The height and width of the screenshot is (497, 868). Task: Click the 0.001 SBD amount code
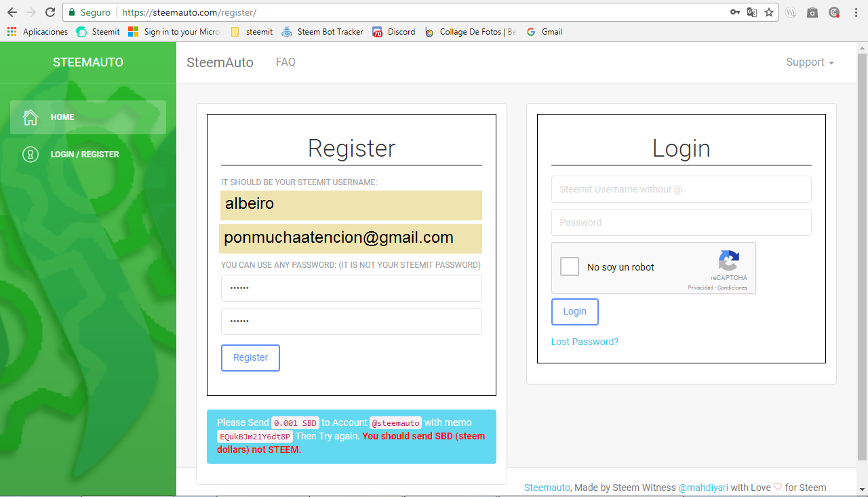point(295,423)
